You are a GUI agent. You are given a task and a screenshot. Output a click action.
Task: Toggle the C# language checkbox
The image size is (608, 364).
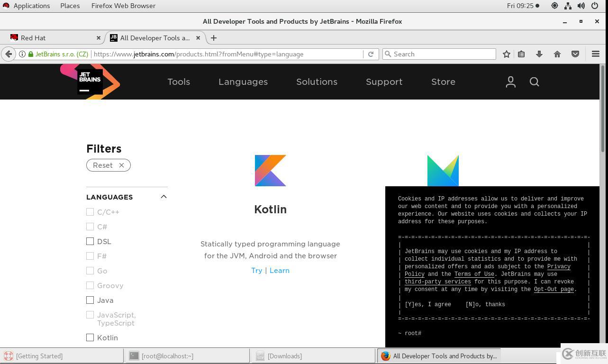click(90, 227)
